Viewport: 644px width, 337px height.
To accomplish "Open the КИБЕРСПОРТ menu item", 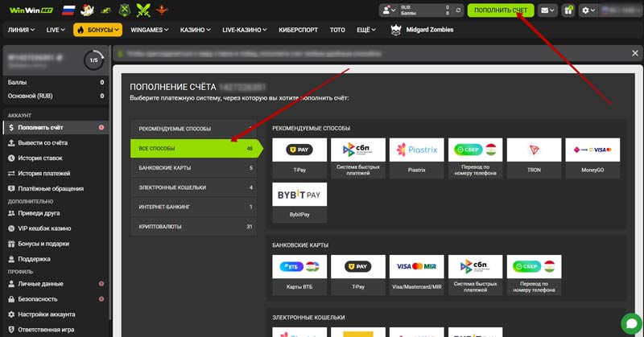I will coord(299,30).
